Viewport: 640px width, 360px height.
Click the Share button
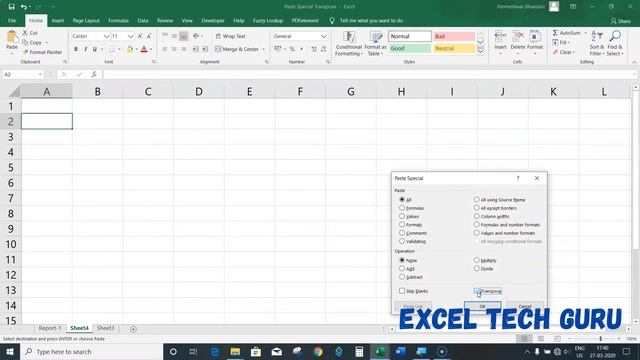620,21
